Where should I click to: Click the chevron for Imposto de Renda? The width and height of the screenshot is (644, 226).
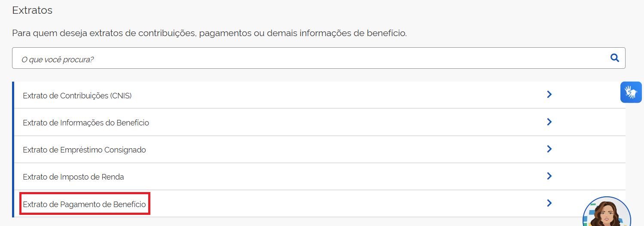coord(549,176)
